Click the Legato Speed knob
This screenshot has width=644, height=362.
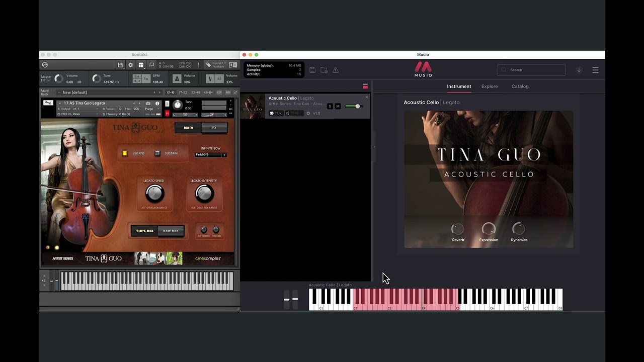tap(154, 194)
